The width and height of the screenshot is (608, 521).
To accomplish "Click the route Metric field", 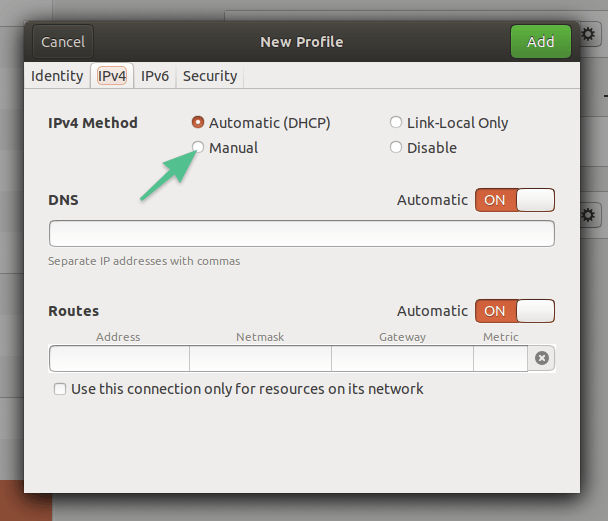I will 500,358.
